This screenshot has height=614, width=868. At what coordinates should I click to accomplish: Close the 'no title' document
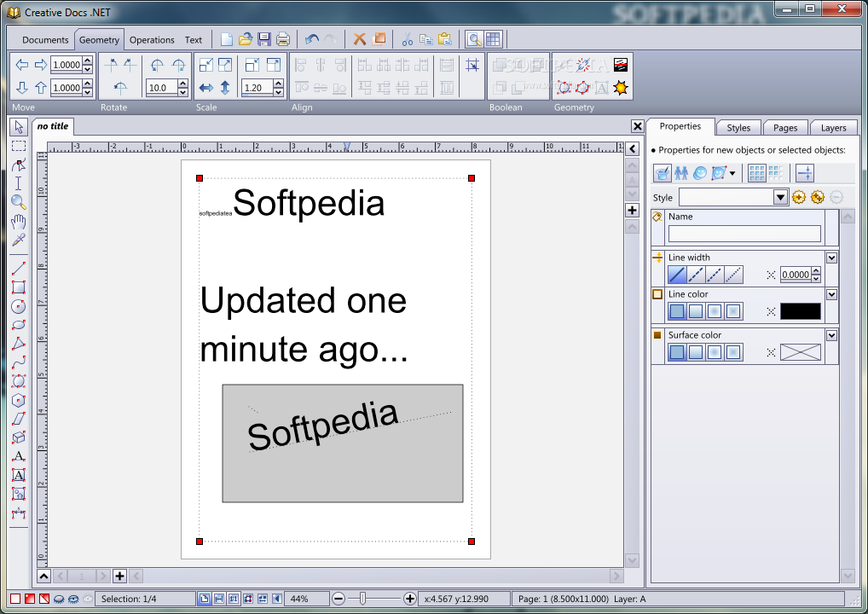637,126
